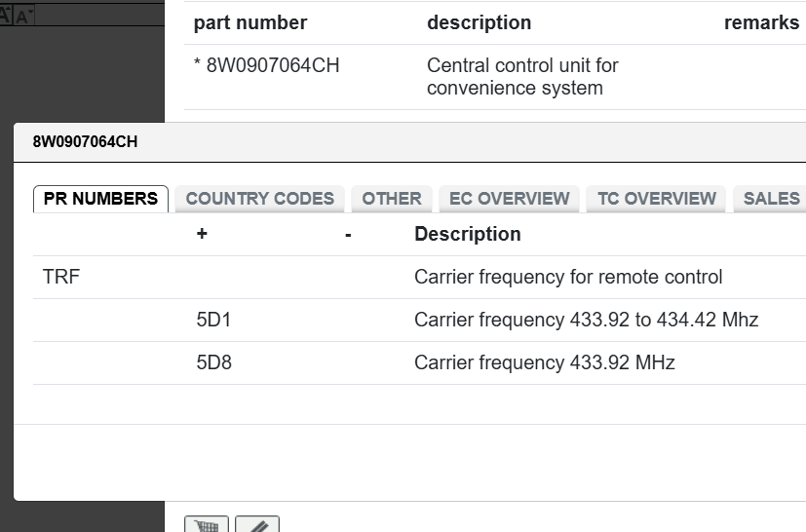Click the increase font size icon
The height and width of the screenshot is (532, 806).
(x=6, y=13)
